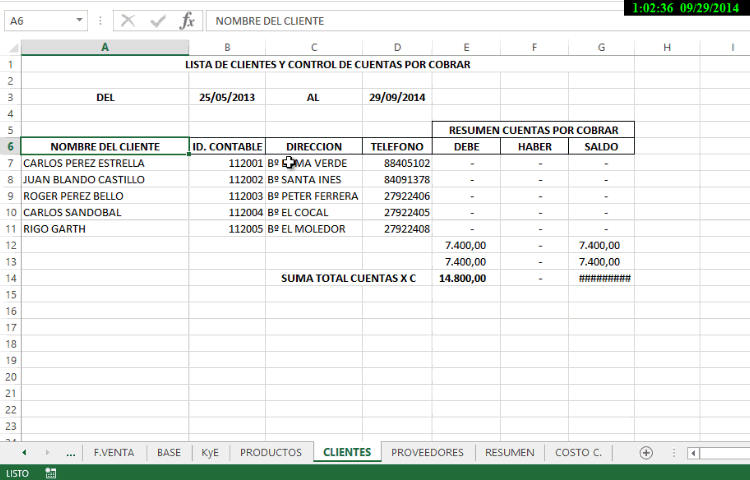The width and height of the screenshot is (750, 480).
Task: Click cell ROGER PEREZ BELLO
Action: (x=105, y=196)
